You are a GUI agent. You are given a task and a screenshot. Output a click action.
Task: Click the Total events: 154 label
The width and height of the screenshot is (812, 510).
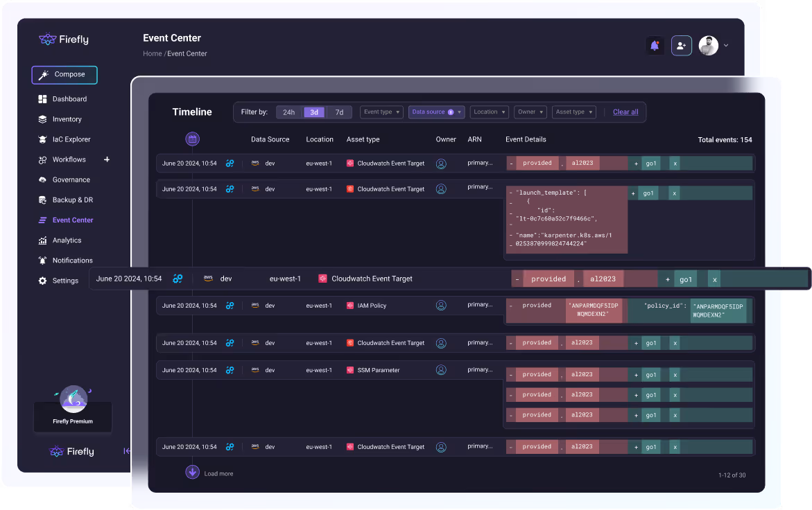725,140
